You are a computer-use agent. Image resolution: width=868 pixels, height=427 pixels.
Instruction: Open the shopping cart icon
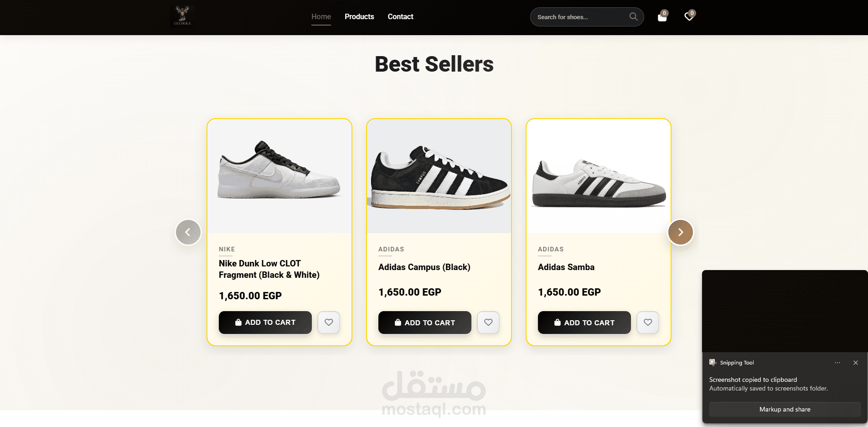coord(662,17)
